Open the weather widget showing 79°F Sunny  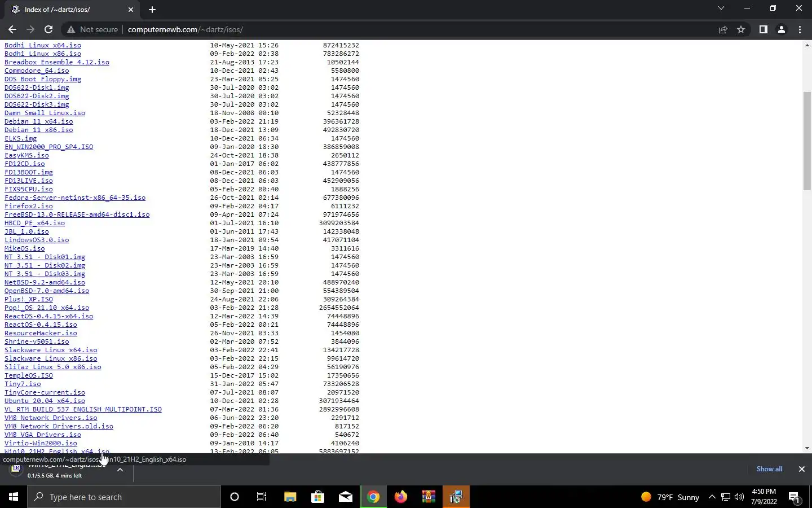coord(670,497)
